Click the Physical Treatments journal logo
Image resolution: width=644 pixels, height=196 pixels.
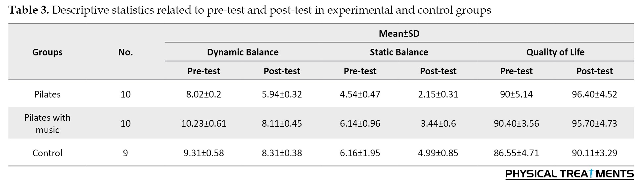point(569,174)
